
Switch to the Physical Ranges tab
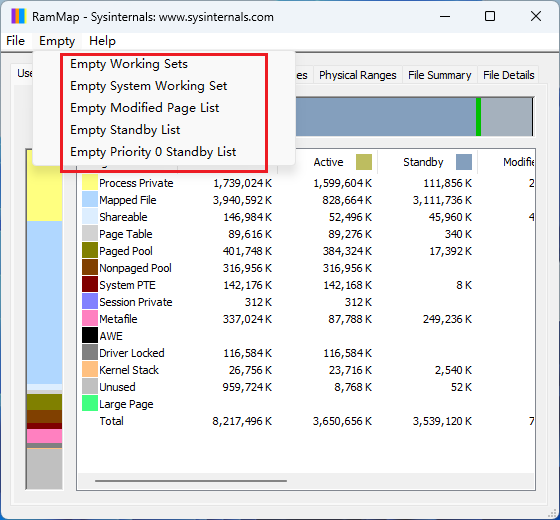pos(358,75)
